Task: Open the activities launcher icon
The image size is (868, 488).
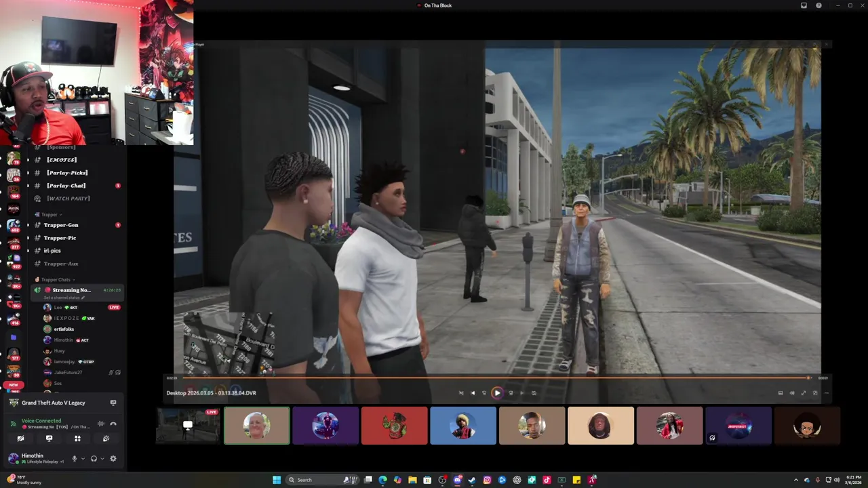Action: [x=77, y=439]
